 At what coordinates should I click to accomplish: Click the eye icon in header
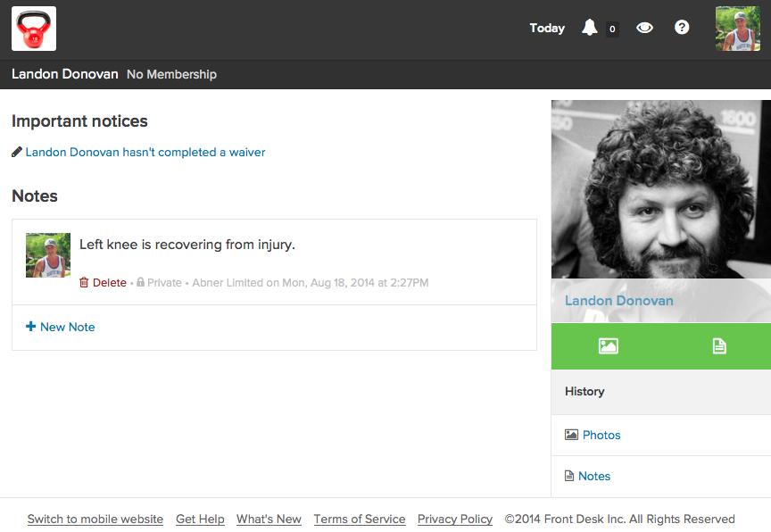tap(644, 28)
